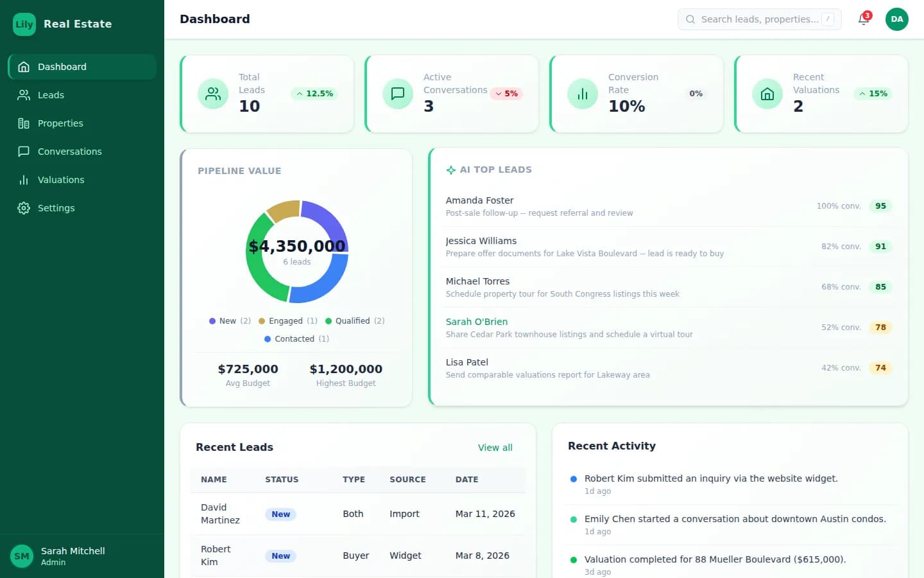Click the notification bell icon
Image resolution: width=924 pixels, height=578 pixels.
point(863,19)
